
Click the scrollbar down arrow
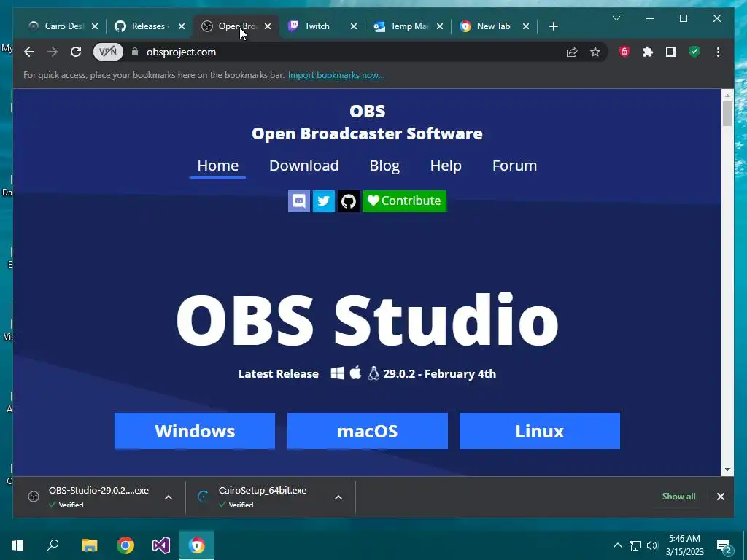(727, 470)
